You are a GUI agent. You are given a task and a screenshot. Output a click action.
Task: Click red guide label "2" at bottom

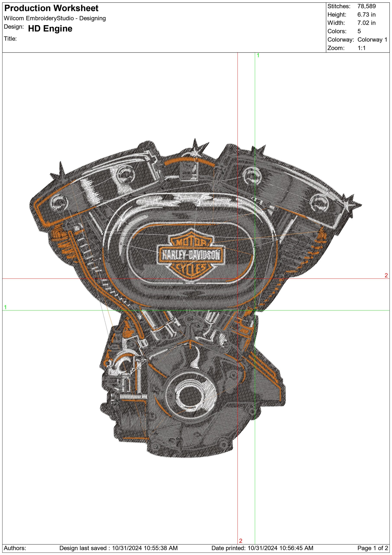pos(241,541)
